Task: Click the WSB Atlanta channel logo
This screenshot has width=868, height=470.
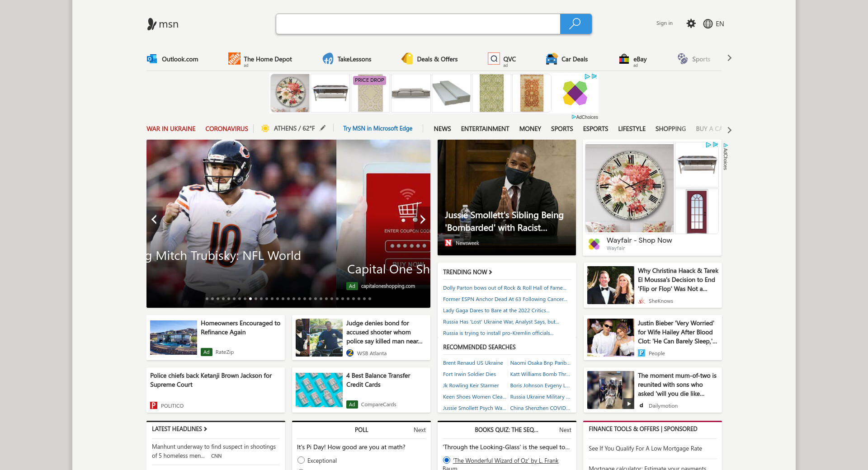Action: [x=350, y=353]
